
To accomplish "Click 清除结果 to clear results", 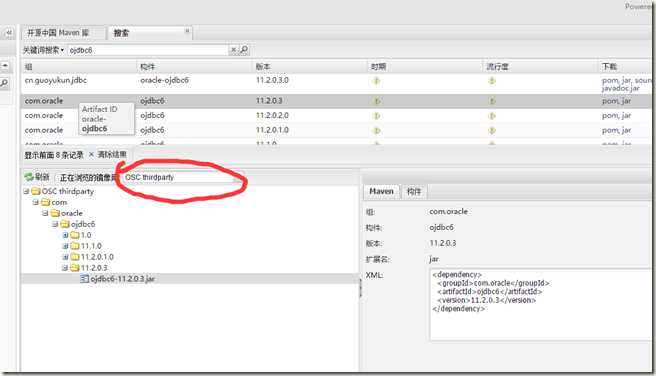I will pyautogui.click(x=112, y=154).
